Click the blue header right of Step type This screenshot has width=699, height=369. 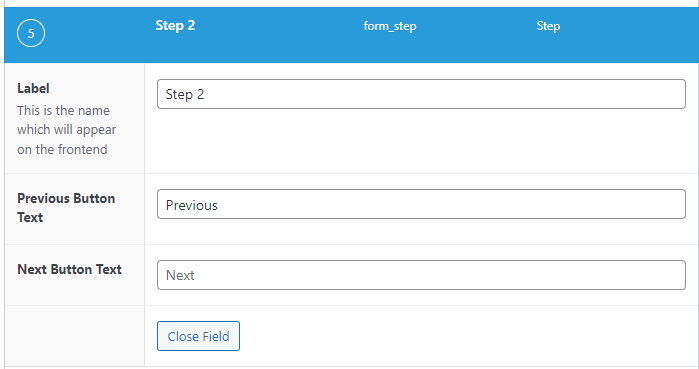pos(629,26)
